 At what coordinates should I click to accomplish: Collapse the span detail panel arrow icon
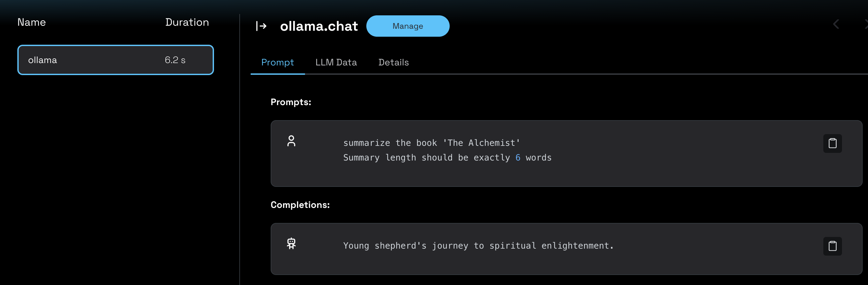[261, 26]
